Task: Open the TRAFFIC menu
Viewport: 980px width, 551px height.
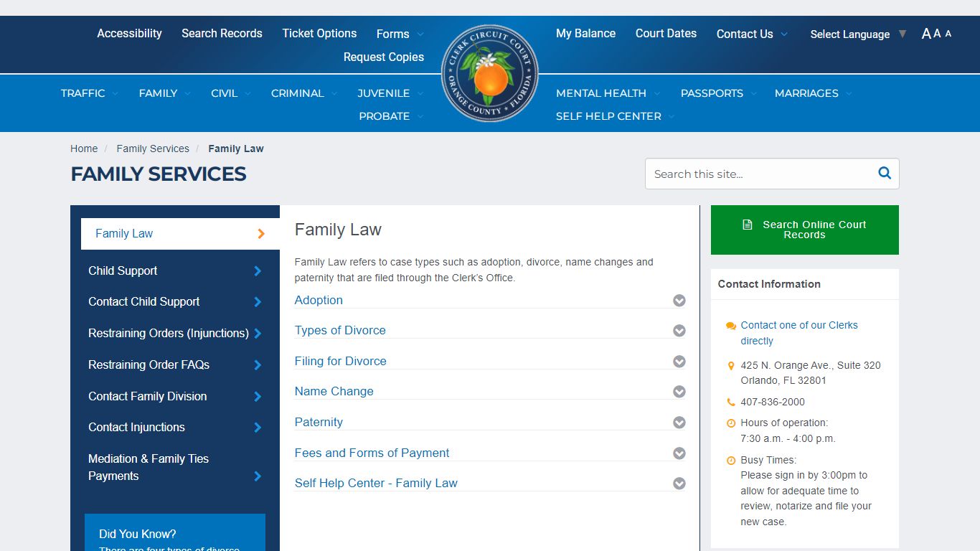Action: [x=90, y=93]
